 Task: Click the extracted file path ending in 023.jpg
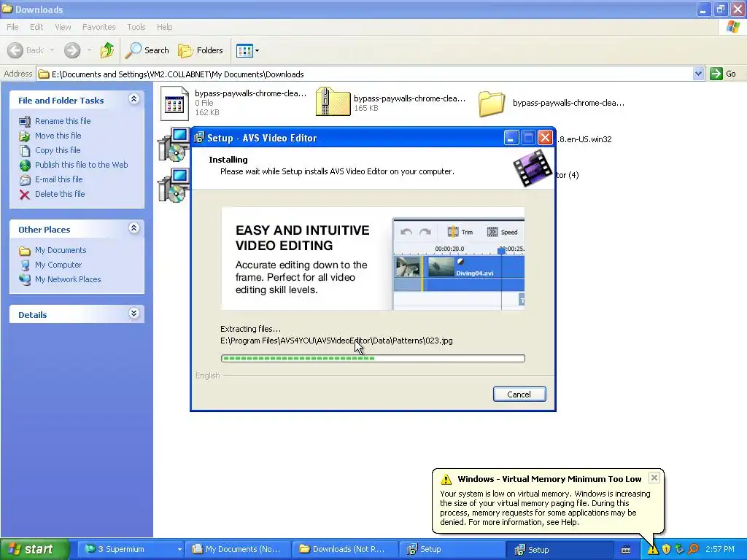point(336,341)
